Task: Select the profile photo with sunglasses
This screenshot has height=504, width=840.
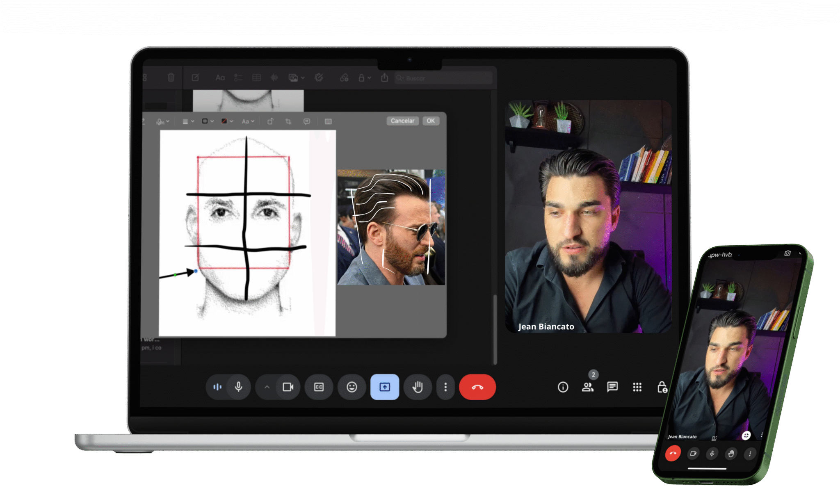Action: tap(391, 227)
